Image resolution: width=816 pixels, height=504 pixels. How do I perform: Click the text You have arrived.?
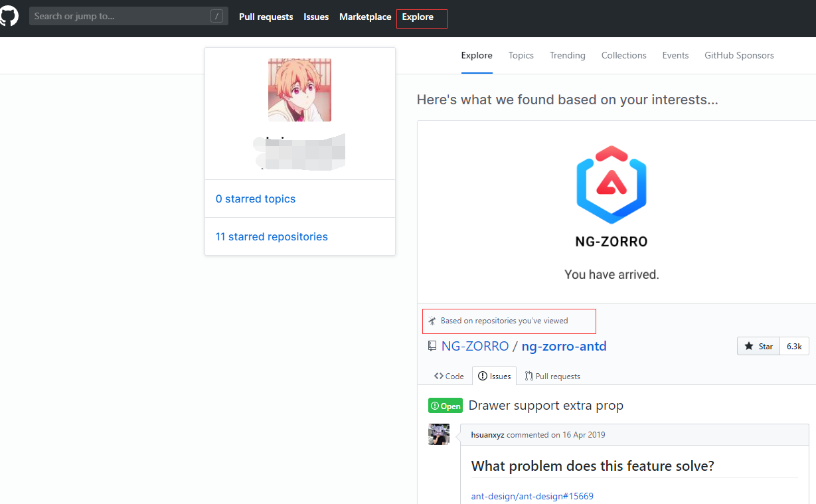tap(612, 274)
